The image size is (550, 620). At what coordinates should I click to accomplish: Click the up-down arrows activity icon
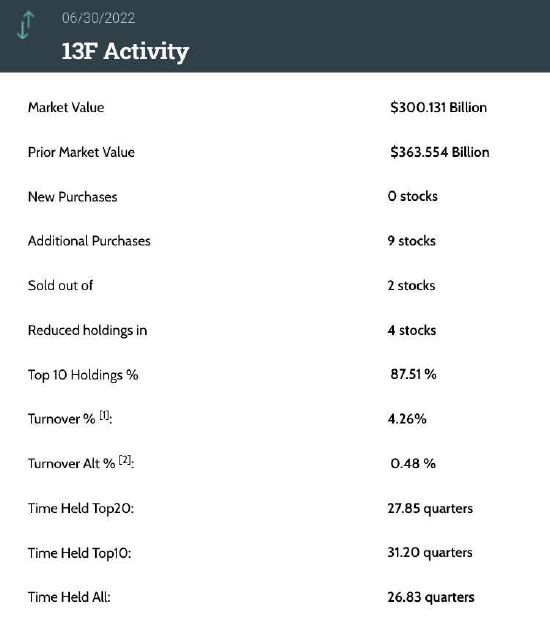tap(26, 25)
